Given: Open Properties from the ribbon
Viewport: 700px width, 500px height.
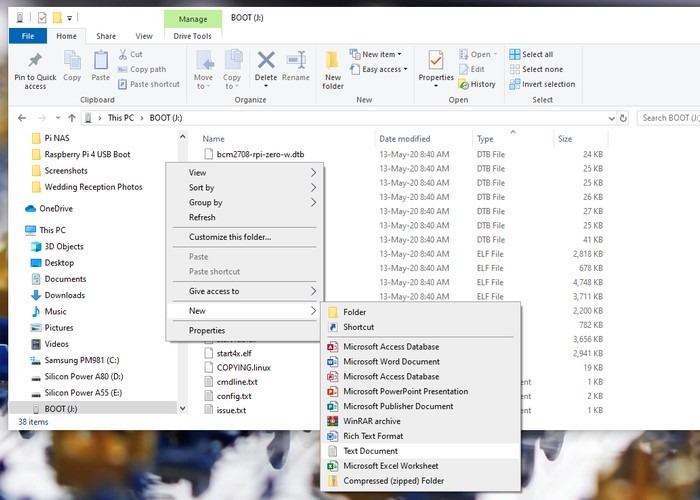Looking at the screenshot, I should tap(436, 66).
